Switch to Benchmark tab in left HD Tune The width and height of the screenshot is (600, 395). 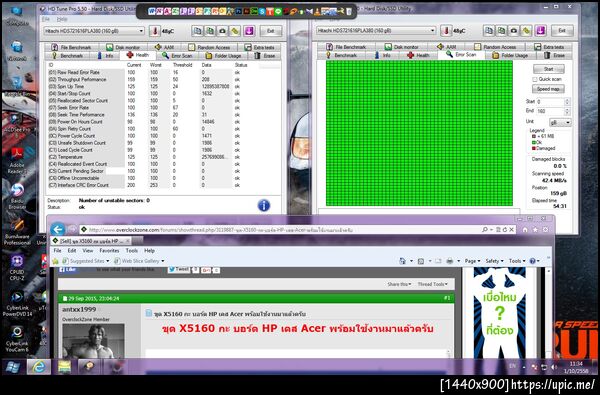[67, 55]
